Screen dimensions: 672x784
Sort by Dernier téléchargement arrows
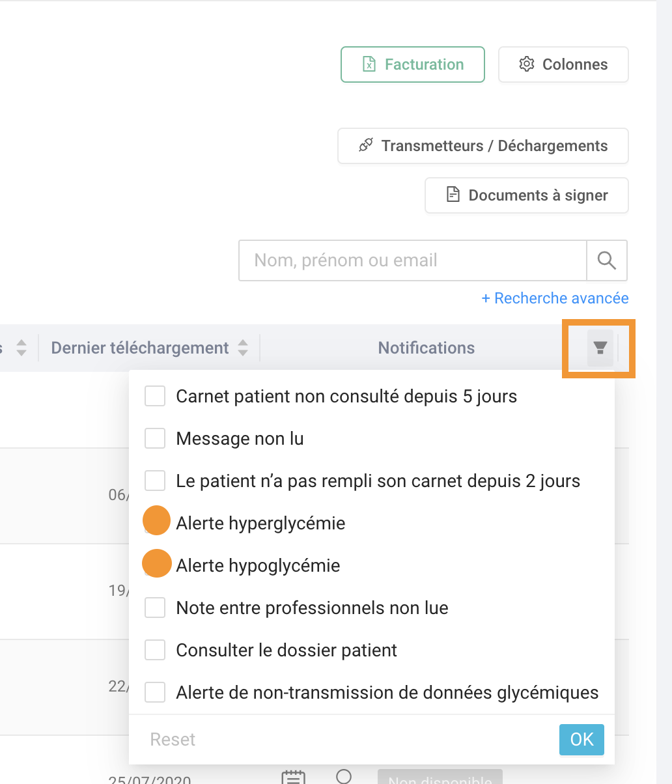click(243, 348)
